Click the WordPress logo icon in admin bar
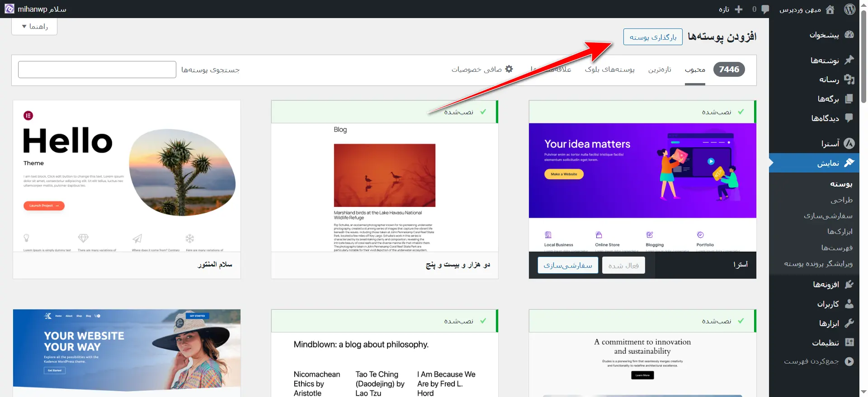868x397 pixels. 849,9
